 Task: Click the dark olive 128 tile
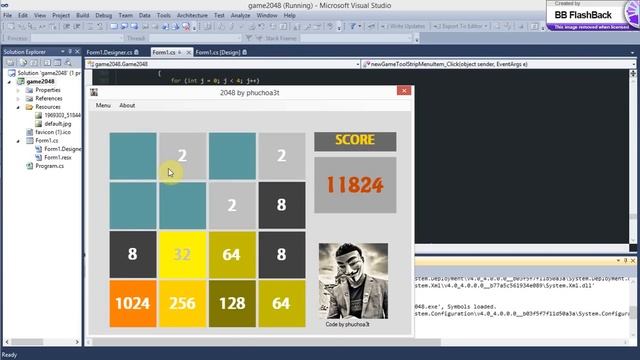tap(232, 303)
